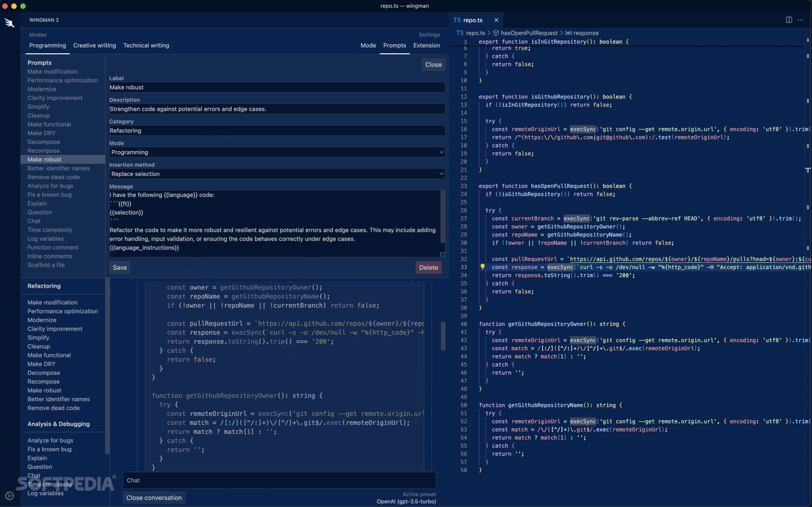Open the Mode settings tab
The height and width of the screenshot is (507, 812).
pos(368,45)
